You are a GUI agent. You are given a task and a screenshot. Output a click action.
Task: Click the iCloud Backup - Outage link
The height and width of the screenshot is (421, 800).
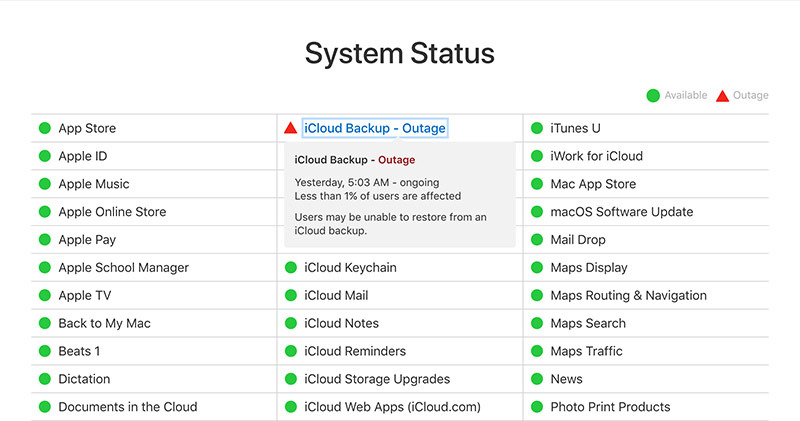tap(375, 128)
